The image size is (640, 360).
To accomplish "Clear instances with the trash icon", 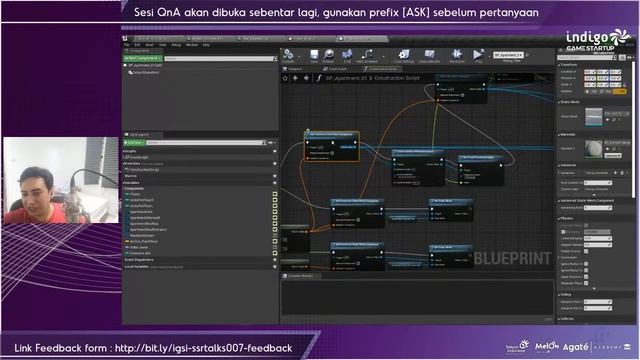I will click(622, 173).
